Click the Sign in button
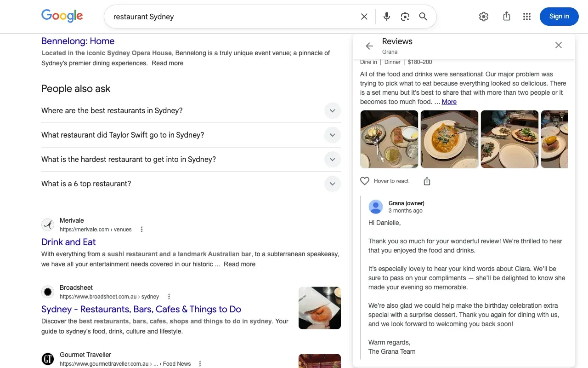The height and width of the screenshot is (368, 588). [559, 17]
